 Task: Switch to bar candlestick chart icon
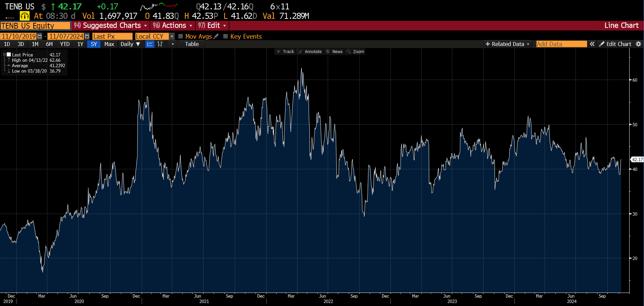pyautogui.click(x=160, y=44)
